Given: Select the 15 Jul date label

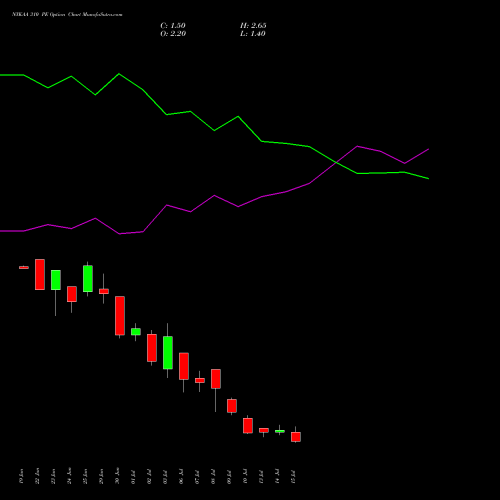Looking at the screenshot, I should (294, 477).
